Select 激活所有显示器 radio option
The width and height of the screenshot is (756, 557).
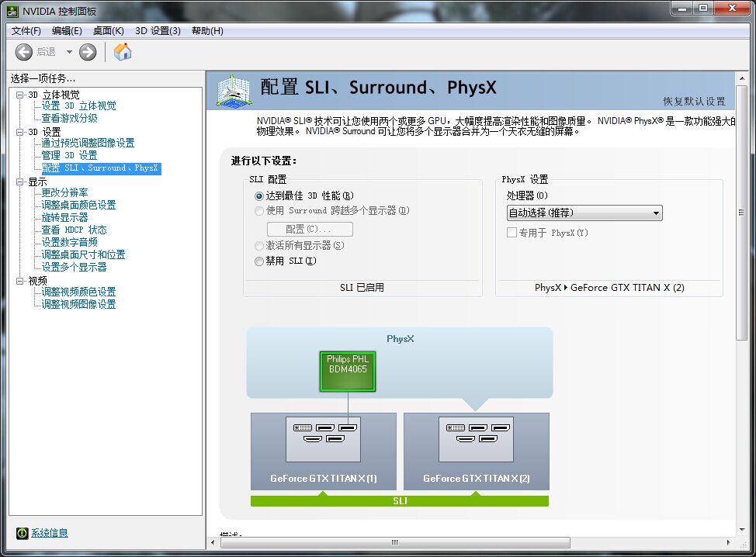(x=259, y=246)
